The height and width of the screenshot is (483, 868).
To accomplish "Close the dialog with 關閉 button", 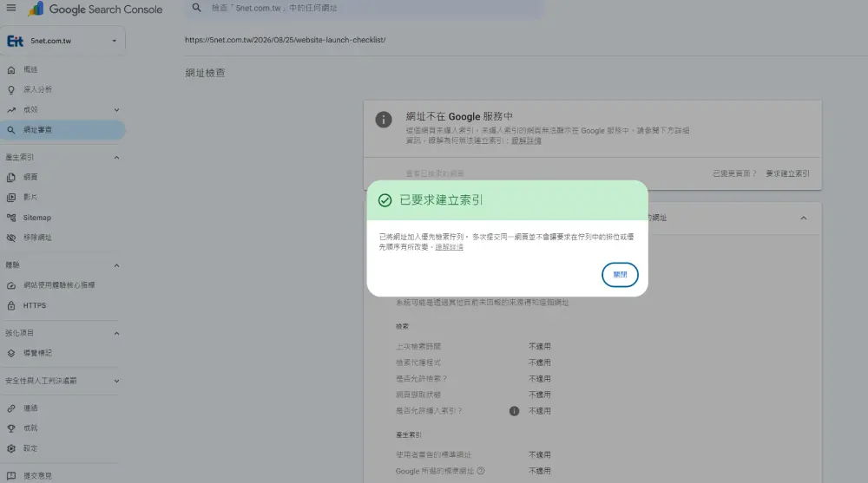I will [x=620, y=275].
